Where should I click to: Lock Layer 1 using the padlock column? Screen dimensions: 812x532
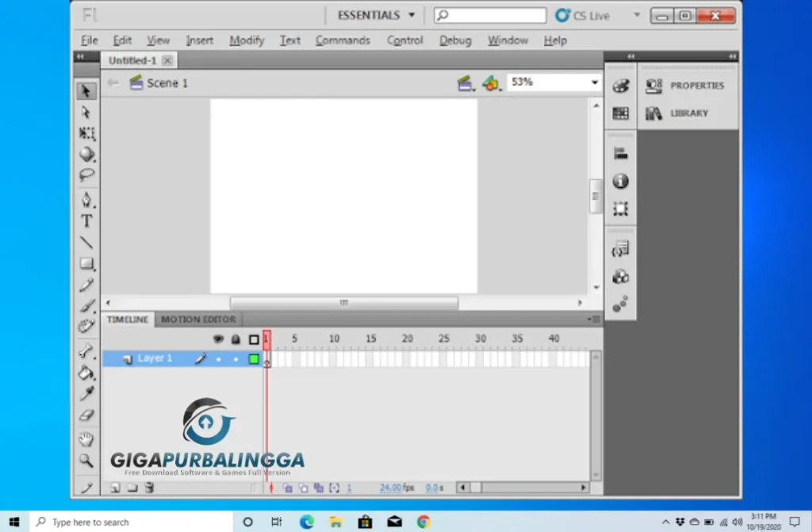[236, 358]
